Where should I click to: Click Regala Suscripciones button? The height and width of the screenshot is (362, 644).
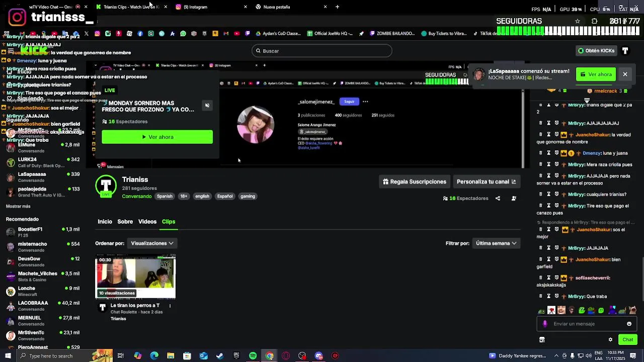[415, 182]
